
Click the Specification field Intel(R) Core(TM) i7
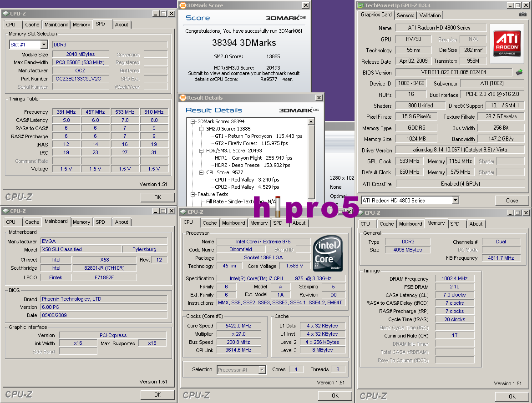click(281, 278)
